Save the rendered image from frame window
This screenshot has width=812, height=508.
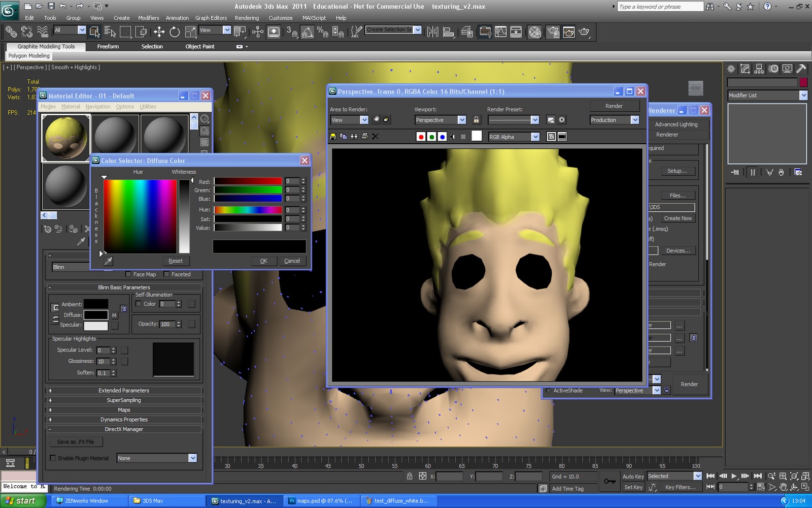(333, 136)
